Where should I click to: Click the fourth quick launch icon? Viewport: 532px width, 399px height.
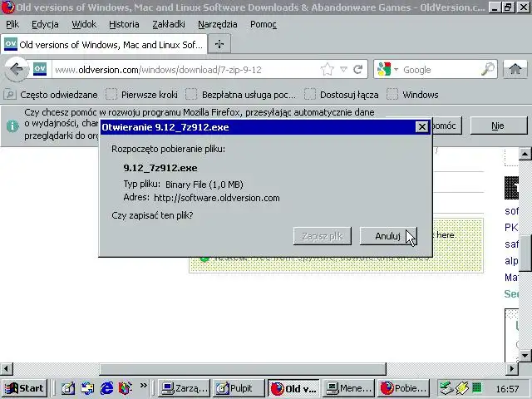tap(126, 388)
